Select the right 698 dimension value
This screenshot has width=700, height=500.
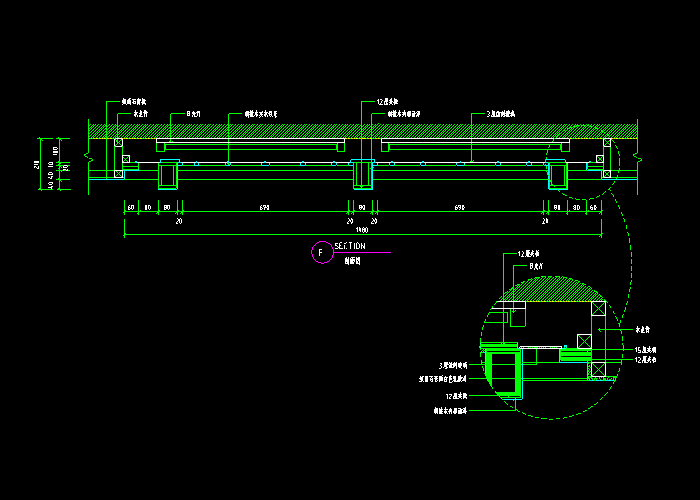pyautogui.click(x=460, y=207)
